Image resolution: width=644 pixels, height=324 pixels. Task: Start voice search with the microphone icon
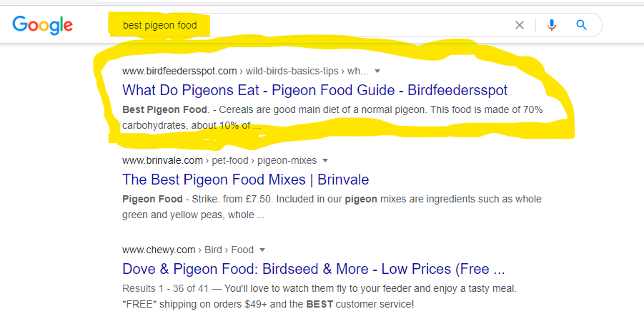click(552, 25)
